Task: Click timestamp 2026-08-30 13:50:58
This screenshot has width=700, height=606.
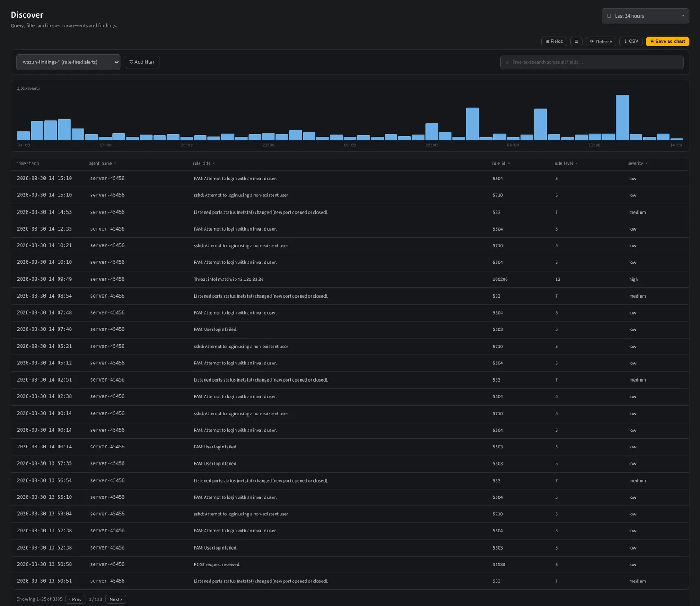Action: (44, 564)
